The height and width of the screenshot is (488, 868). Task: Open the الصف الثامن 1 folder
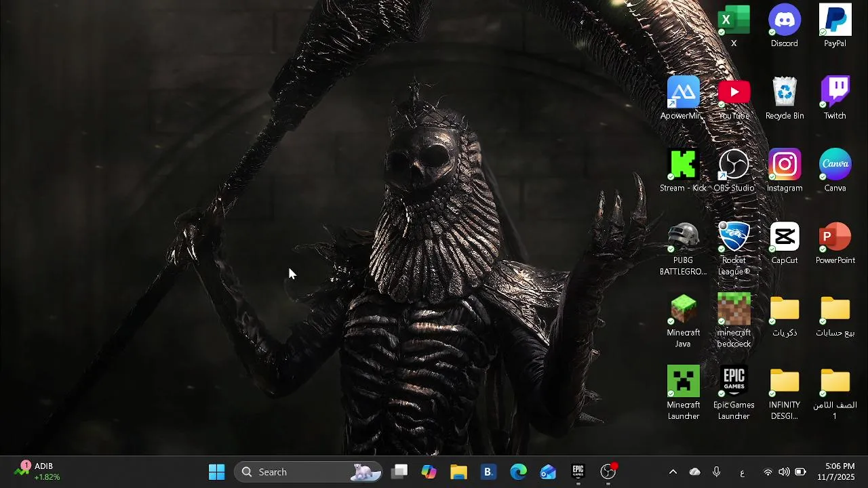[x=835, y=394]
